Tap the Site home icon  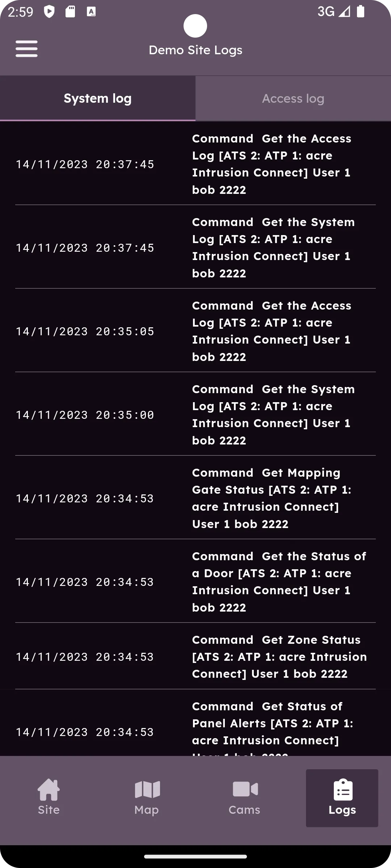click(49, 790)
